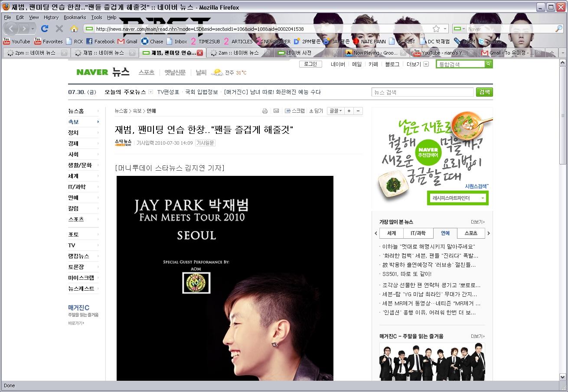Expand the 오늘의 주요뉴스 dropdown arrow
568x392 pixels.
(150, 92)
